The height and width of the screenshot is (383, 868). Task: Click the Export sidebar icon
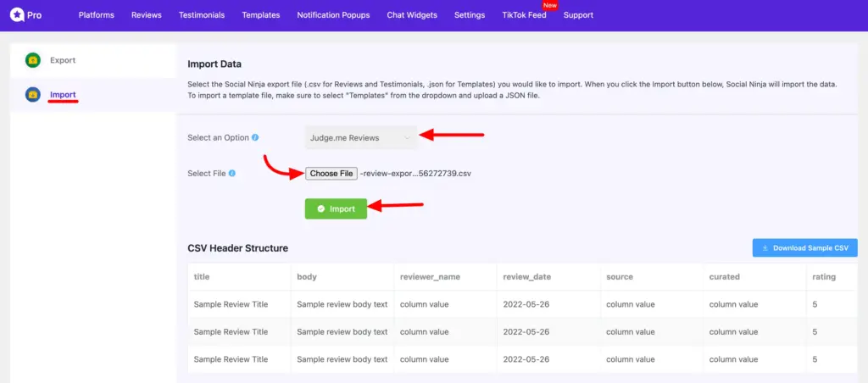pyautogui.click(x=32, y=60)
